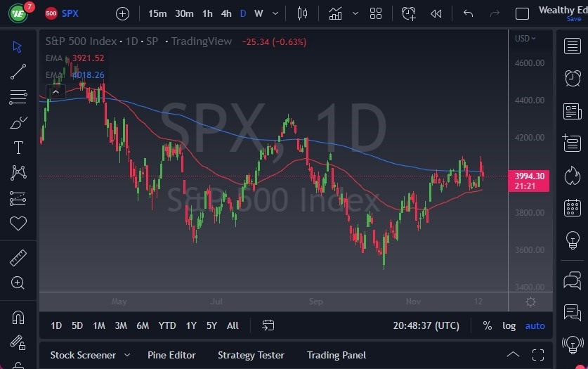Click the SPX symbol search

point(70,13)
